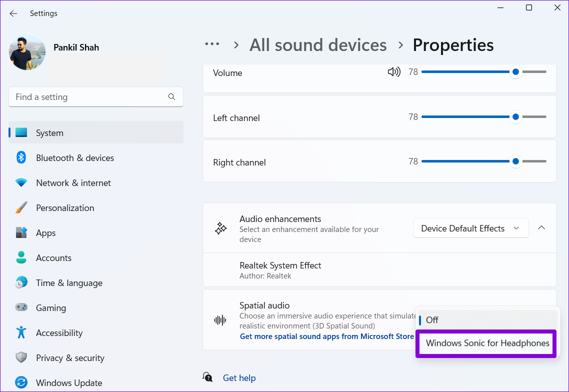Click the Left channel slider handle
This screenshot has height=392, width=569.
tap(515, 117)
